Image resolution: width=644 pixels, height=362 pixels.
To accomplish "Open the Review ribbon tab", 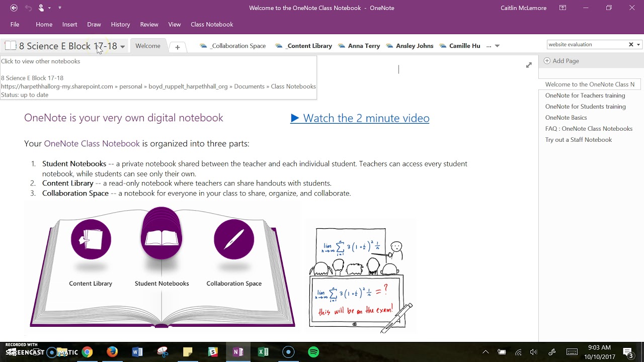I will (x=149, y=24).
